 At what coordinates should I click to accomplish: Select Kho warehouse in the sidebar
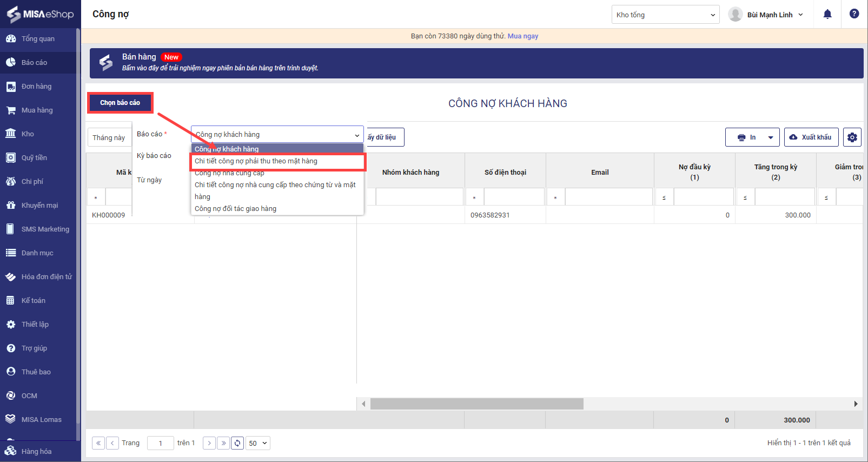tap(38, 134)
